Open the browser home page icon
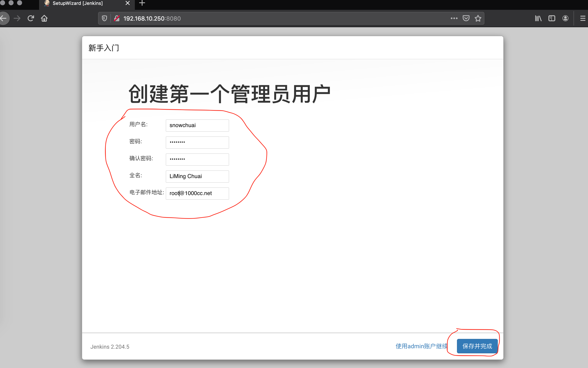Image resolution: width=588 pixels, height=368 pixels. pos(44,18)
